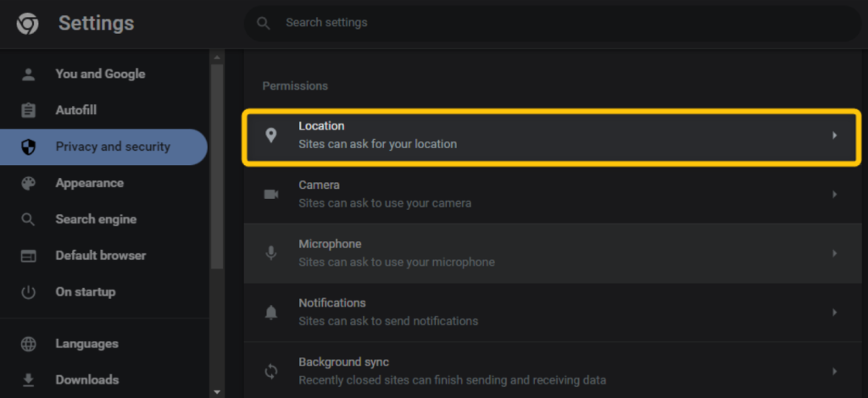868x398 pixels.
Task: Click the sidebar scrollbar down arrow
Action: (x=217, y=392)
